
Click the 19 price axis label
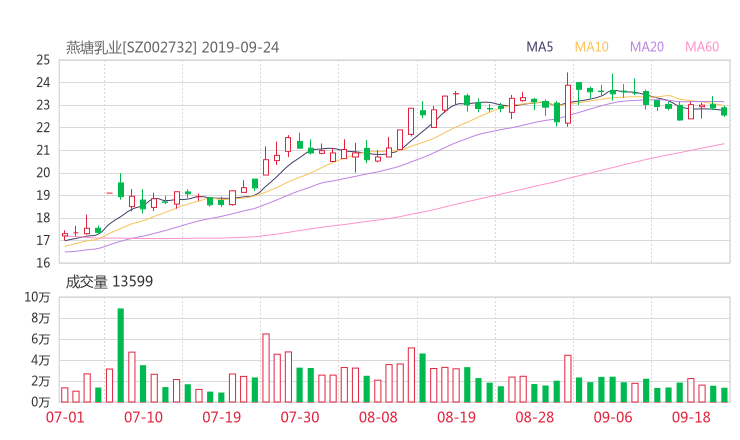[x=43, y=195]
